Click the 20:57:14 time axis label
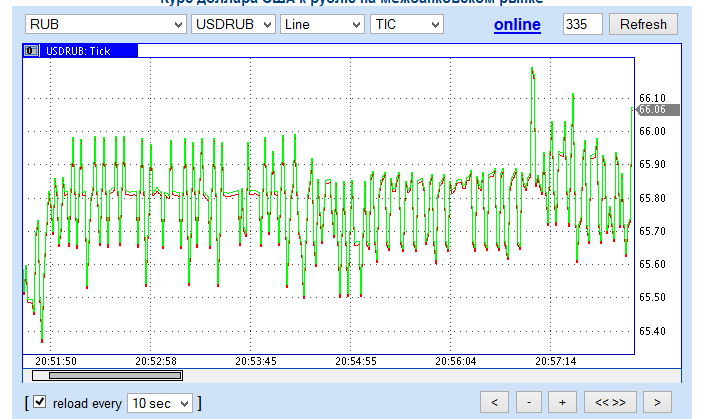Screen dimensions: 702x419 point(556,361)
